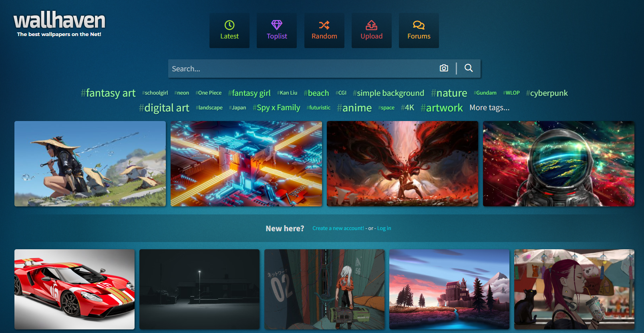The height and width of the screenshot is (333, 644).
Task: Choose the #space tag
Action: 386,108
